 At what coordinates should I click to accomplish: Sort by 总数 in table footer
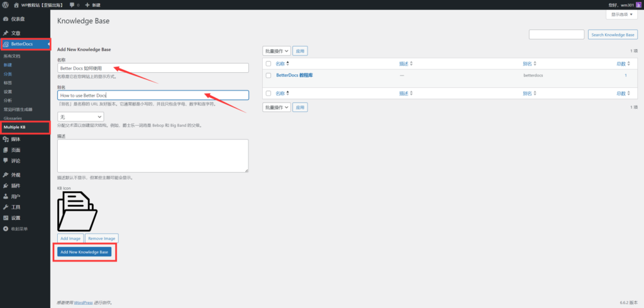(x=623, y=93)
